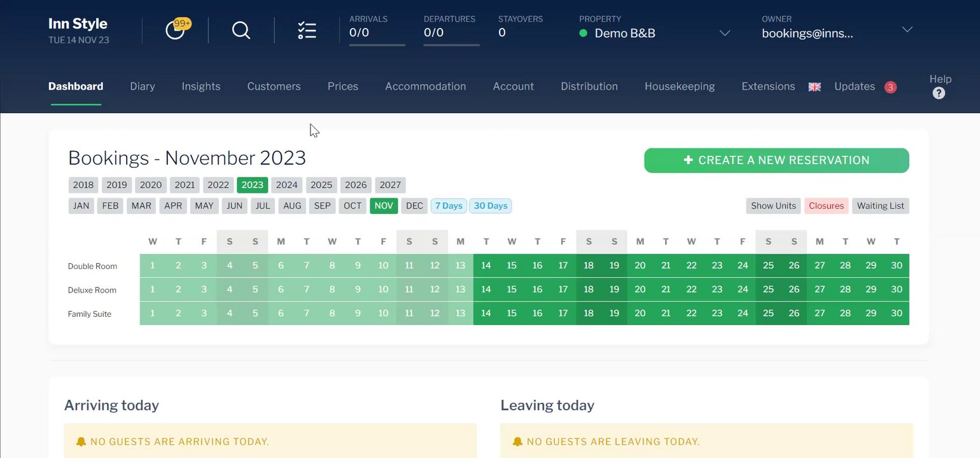Click the Help question mark icon
980x458 pixels.
coord(939,94)
